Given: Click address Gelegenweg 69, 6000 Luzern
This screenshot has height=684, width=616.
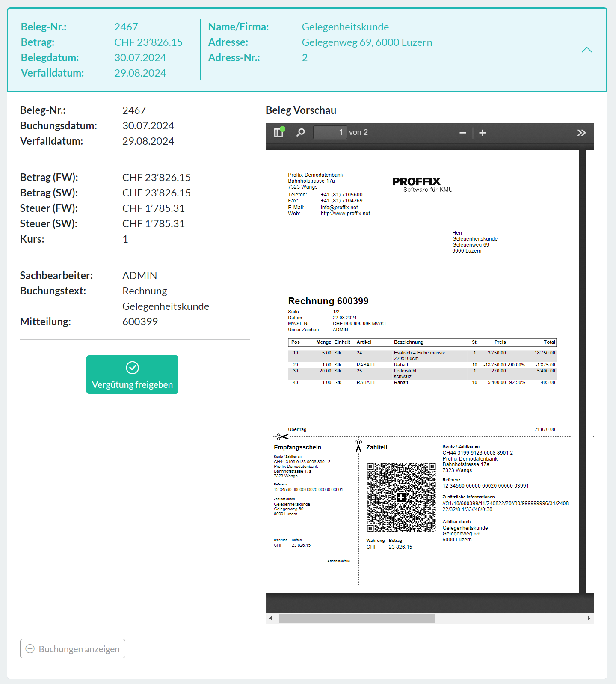Looking at the screenshot, I should pyautogui.click(x=367, y=42).
